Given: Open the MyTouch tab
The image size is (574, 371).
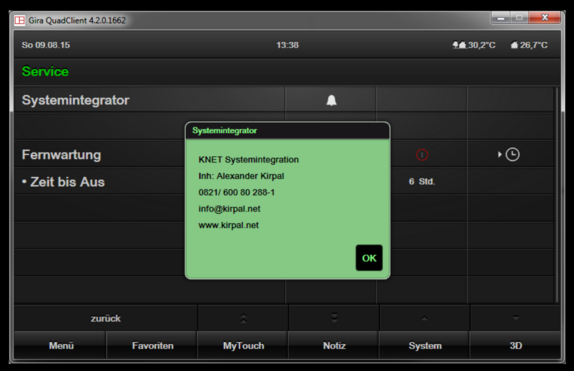Looking at the screenshot, I should click(243, 345).
